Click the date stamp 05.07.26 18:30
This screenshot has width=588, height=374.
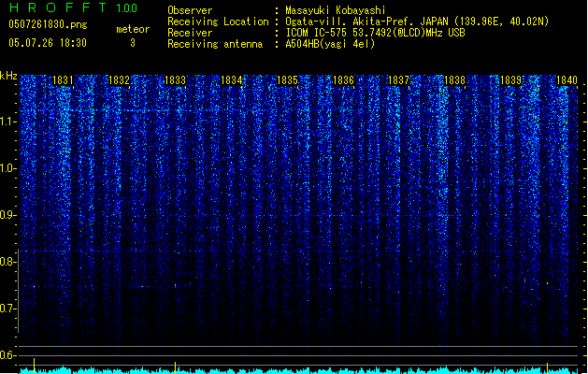coord(48,43)
